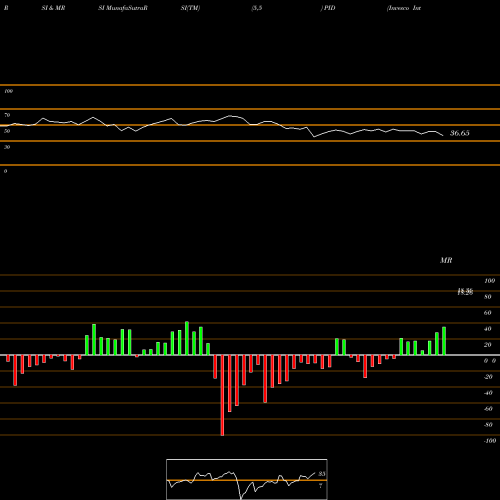
Task: Click the last green histogram bar
Action: pyautogui.click(x=444, y=341)
